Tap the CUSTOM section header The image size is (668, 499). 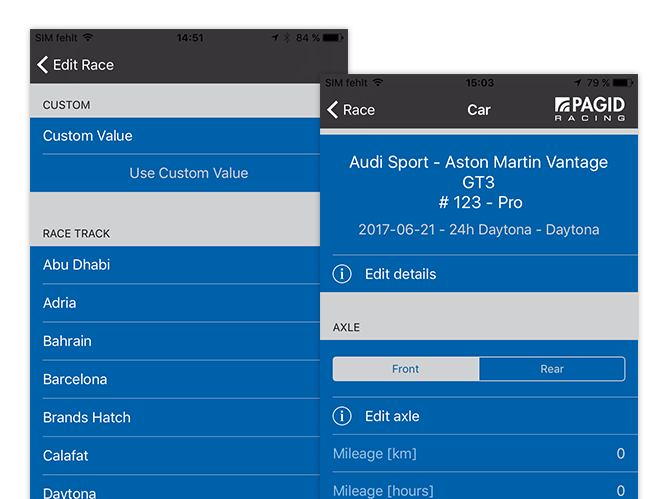coord(66,105)
